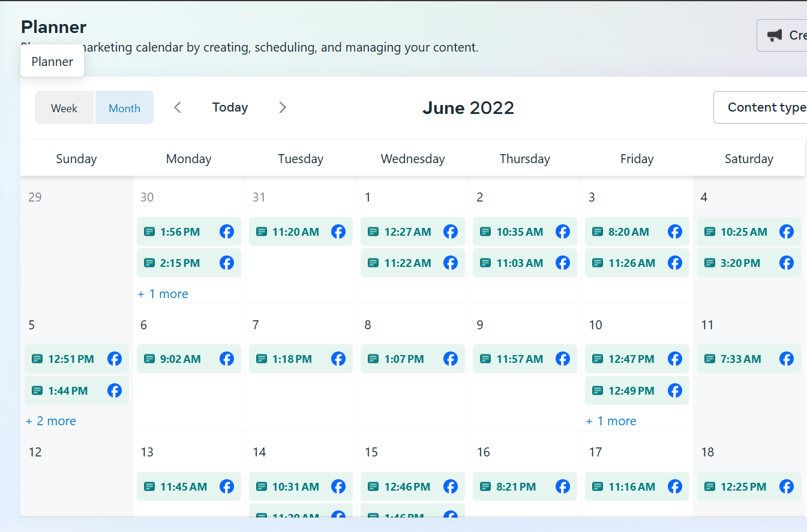The width and height of the screenshot is (807, 532).
Task: Click the megaphone icon on Create button
Action: coord(775,35)
